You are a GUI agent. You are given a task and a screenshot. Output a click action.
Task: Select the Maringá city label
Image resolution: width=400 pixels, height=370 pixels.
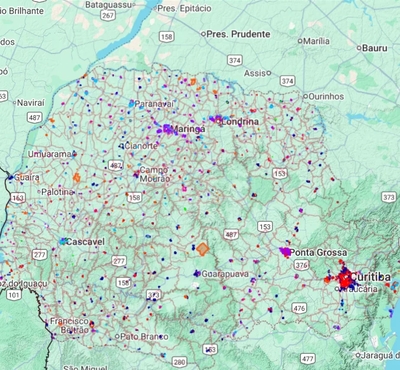pos(187,129)
